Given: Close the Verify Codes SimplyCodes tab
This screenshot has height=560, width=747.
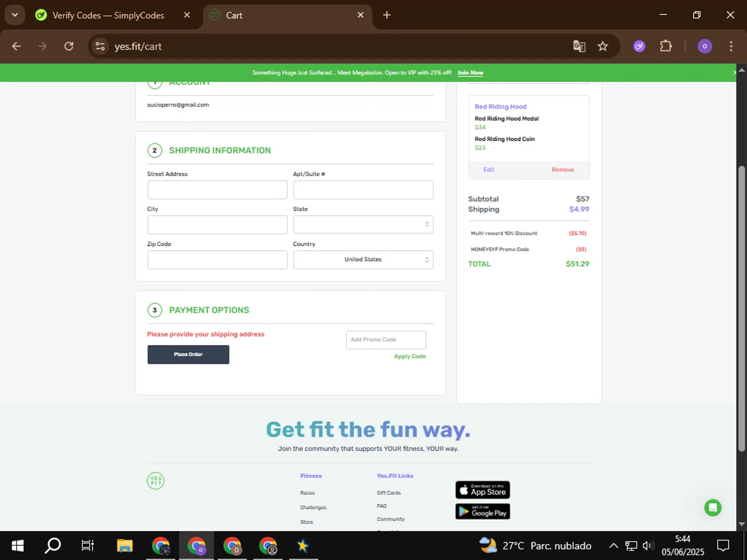Looking at the screenshot, I should pos(187,15).
